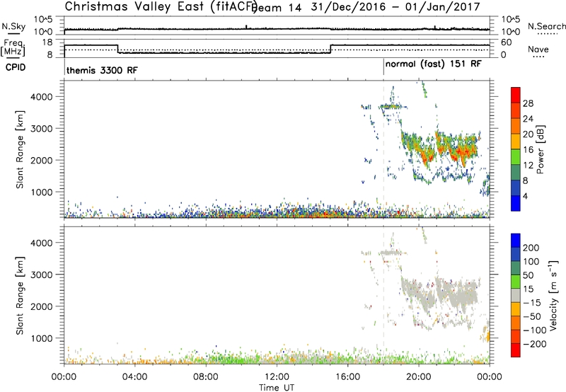The width and height of the screenshot is (566, 392).
Task: Select the "31/Dec/2016 - 01/Jan/2017" date range text
Action: pos(395,7)
